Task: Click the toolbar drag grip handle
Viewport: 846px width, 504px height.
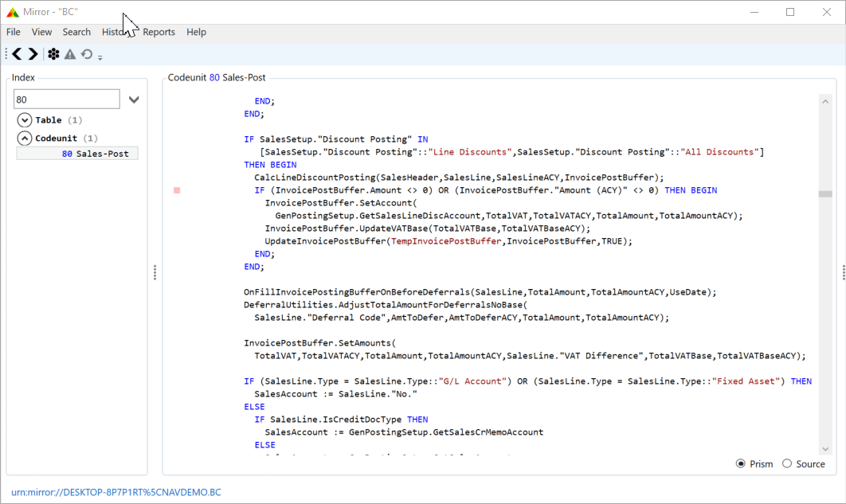Action: coord(6,54)
